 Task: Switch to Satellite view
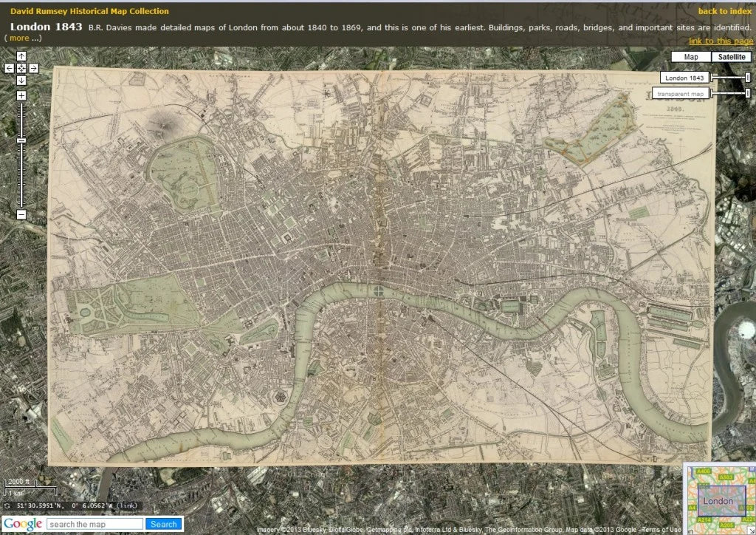click(732, 57)
